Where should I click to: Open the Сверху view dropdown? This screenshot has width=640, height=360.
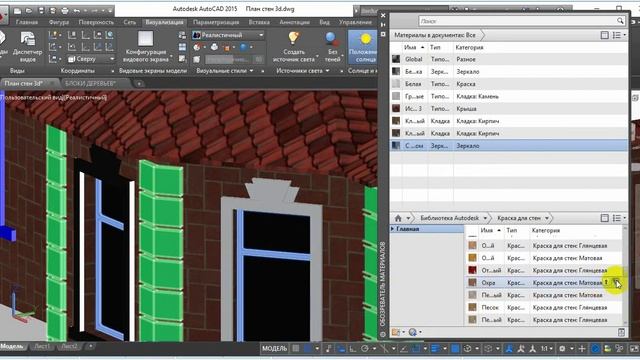[90, 59]
